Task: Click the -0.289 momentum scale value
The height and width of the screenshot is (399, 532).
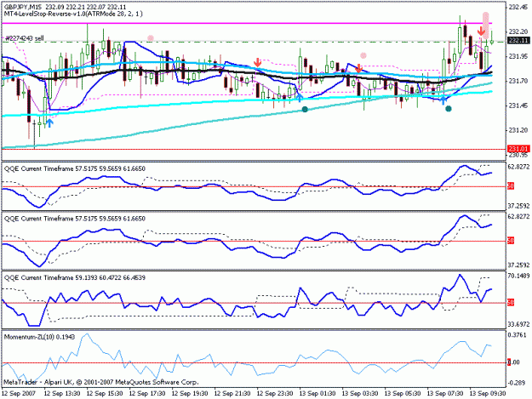Action: tap(517, 383)
